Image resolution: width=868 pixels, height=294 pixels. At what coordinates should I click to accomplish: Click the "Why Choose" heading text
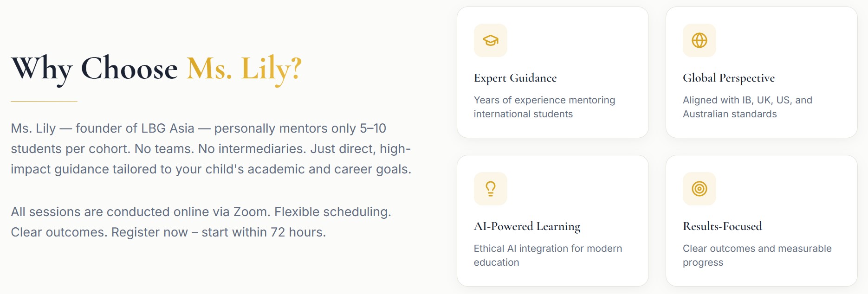(x=94, y=69)
